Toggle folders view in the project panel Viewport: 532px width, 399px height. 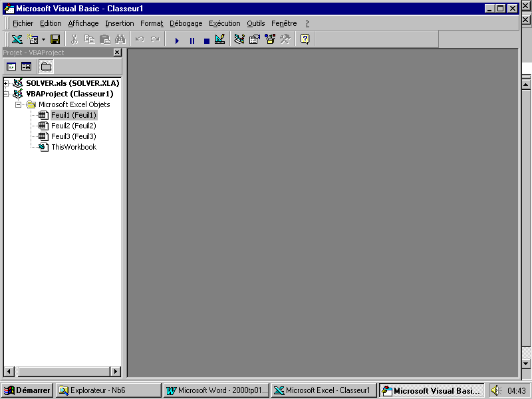click(46, 66)
